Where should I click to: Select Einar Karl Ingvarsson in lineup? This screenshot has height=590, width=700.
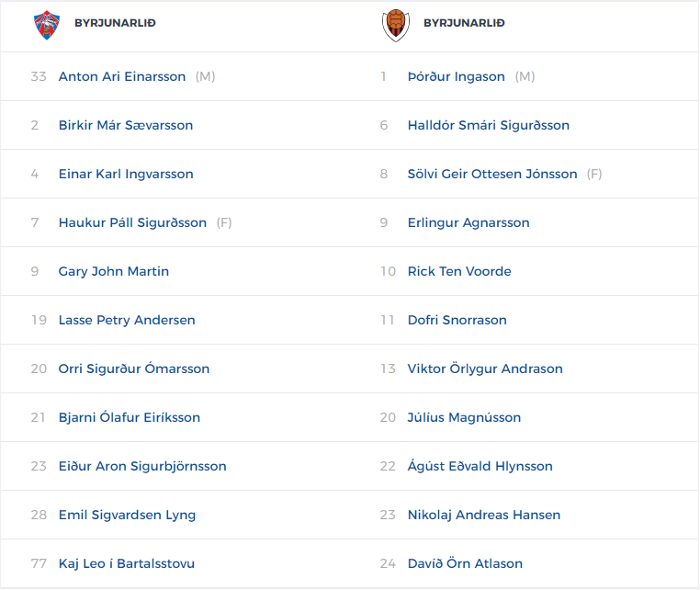click(126, 174)
